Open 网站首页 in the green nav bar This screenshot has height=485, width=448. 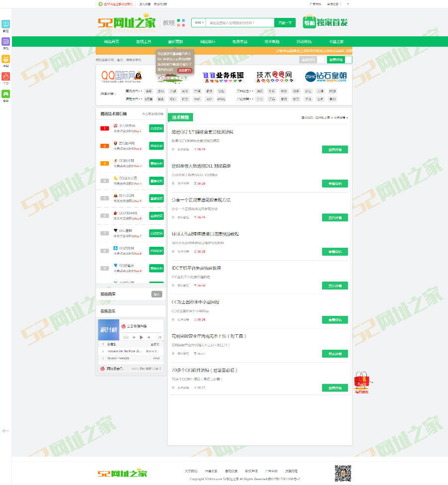click(x=112, y=41)
